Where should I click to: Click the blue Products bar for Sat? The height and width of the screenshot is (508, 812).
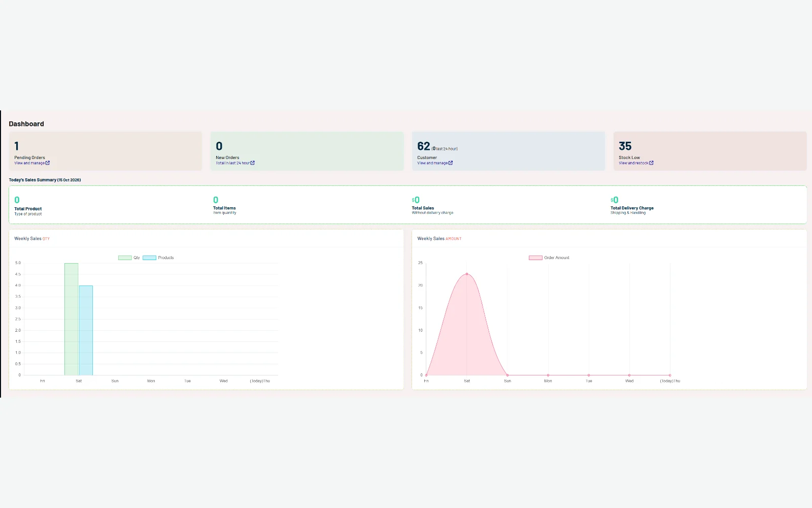86,330
